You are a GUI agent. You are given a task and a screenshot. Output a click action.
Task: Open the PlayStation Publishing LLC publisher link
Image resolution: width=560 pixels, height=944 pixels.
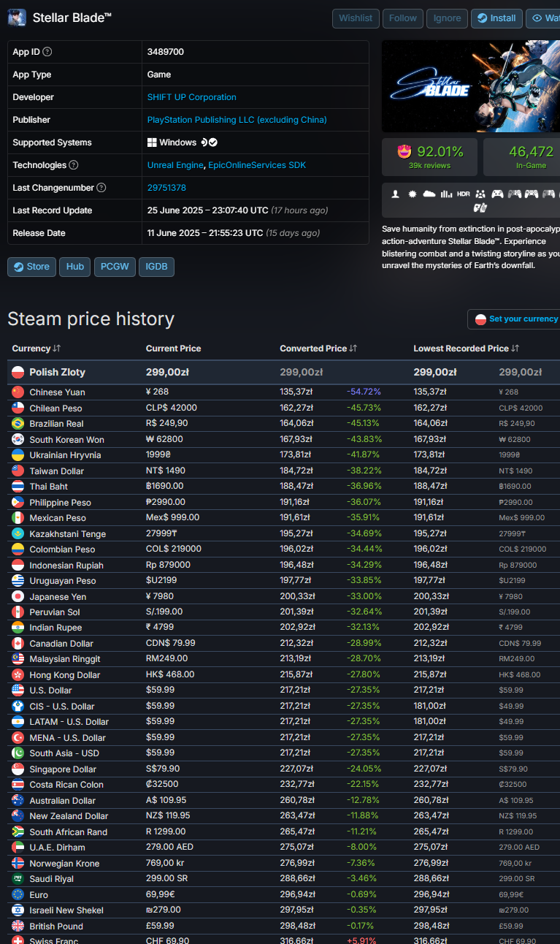point(237,120)
